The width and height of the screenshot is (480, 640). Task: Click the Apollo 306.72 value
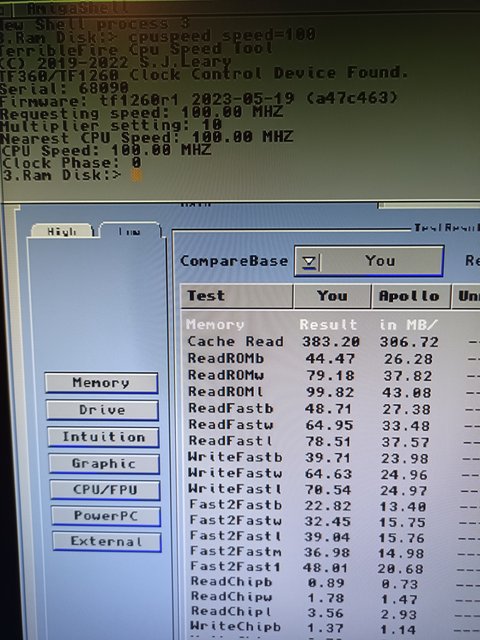pyautogui.click(x=409, y=342)
